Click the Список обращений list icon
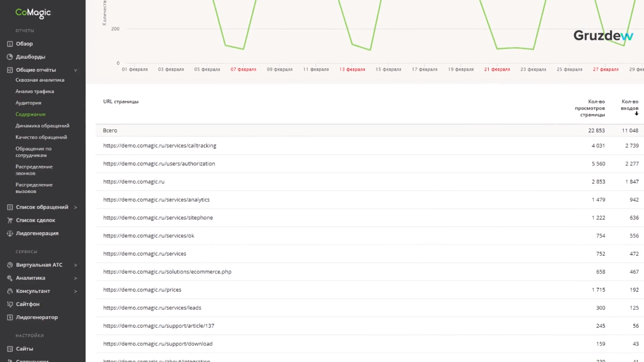 [x=9, y=207]
